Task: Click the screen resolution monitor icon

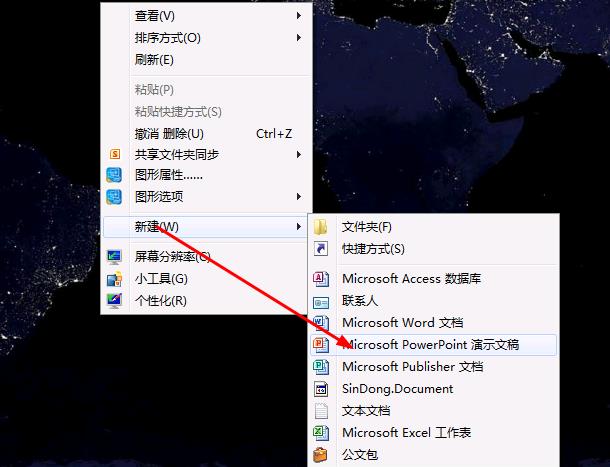Action: (x=114, y=257)
